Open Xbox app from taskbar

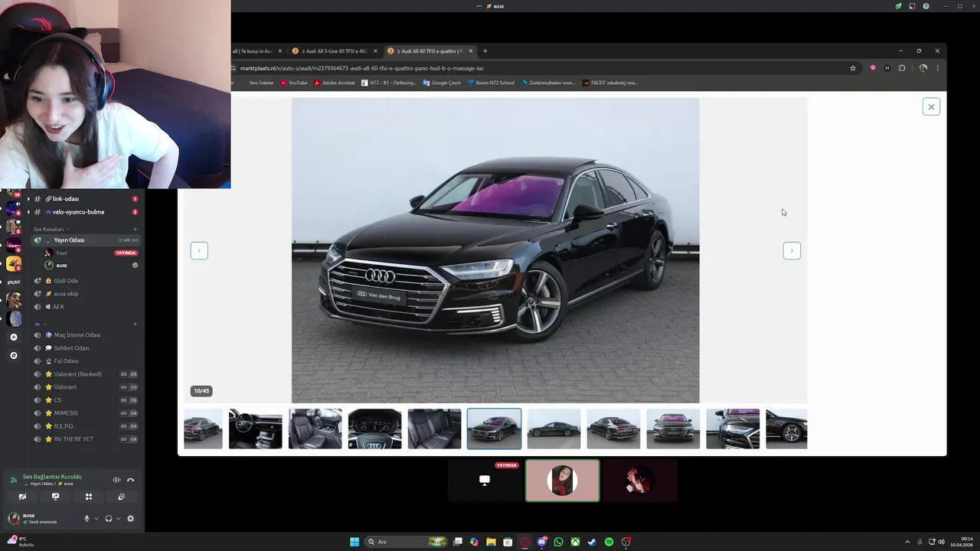575,542
